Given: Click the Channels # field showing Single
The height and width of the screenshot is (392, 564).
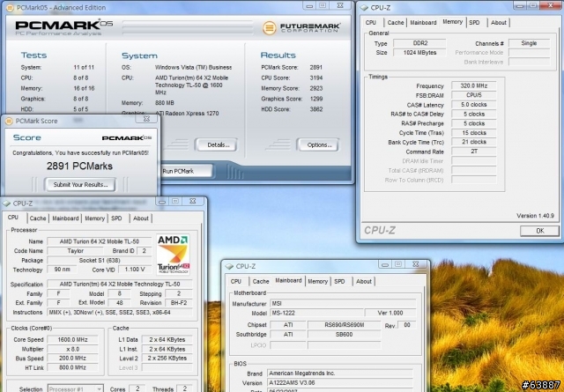Looking at the screenshot, I should [529, 43].
